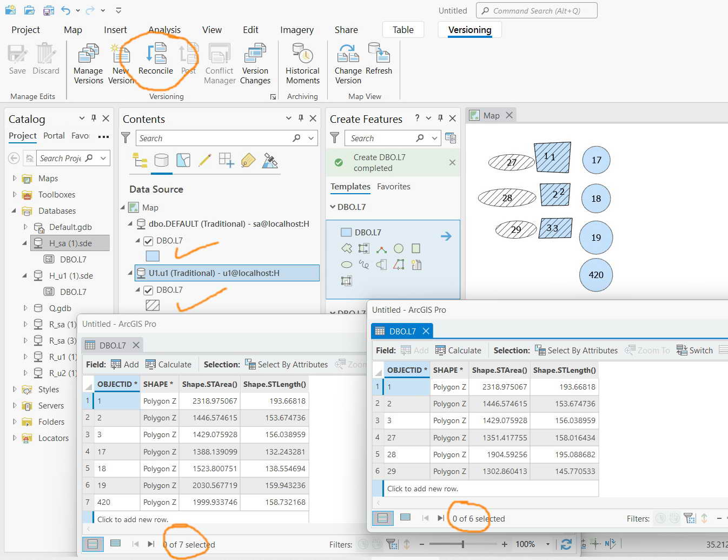Select the List By Editing pencil icon

[x=204, y=160]
